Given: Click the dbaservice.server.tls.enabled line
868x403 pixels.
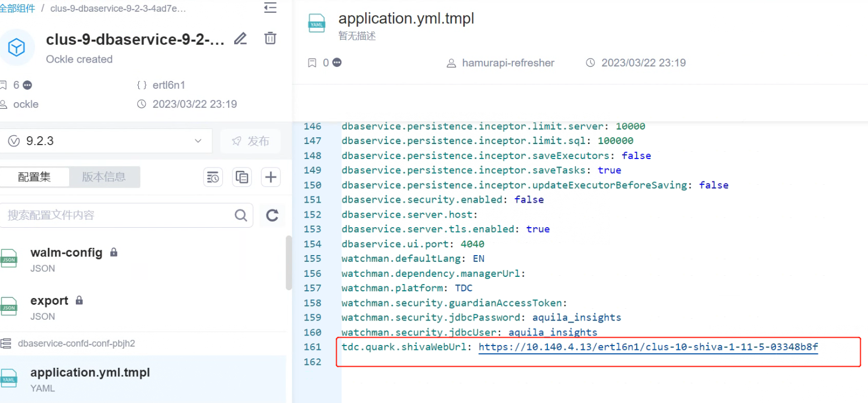Looking at the screenshot, I should coord(445,229).
